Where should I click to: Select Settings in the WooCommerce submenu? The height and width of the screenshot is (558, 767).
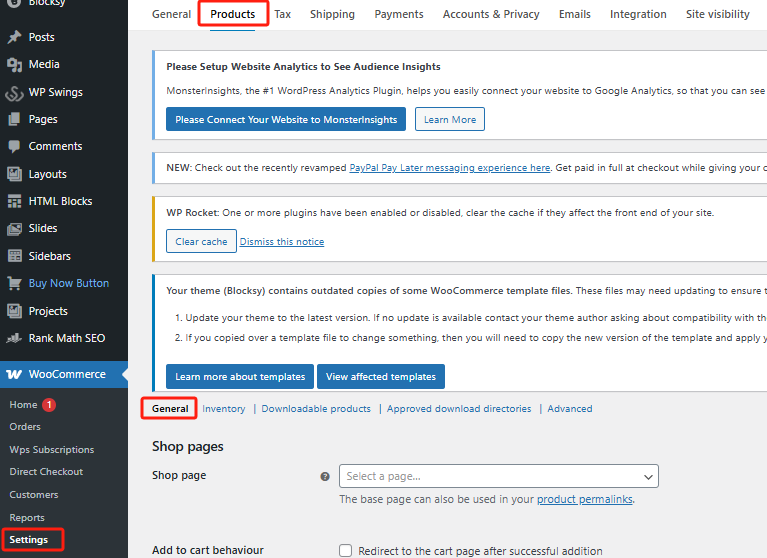[29, 540]
